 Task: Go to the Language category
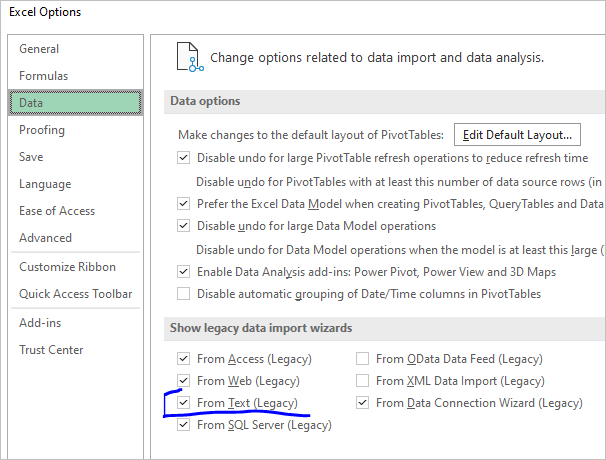(45, 184)
